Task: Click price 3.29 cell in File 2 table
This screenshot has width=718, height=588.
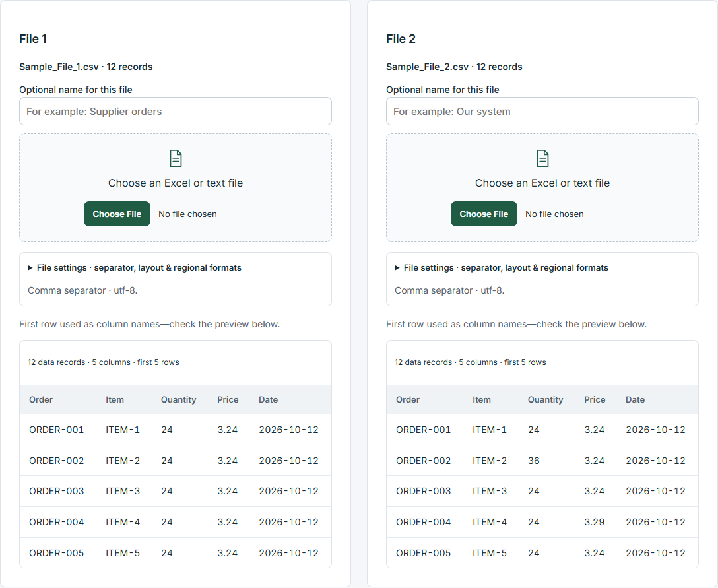Action: [x=595, y=522]
